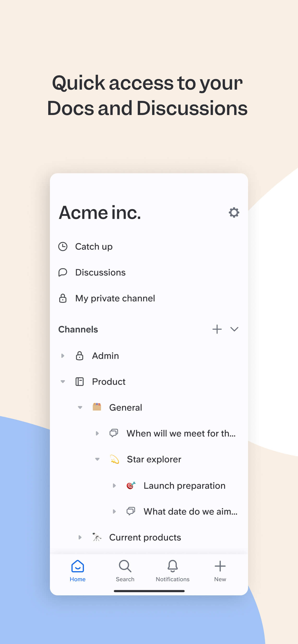Open workspace settings gear icon

pyautogui.click(x=234, y=213)
